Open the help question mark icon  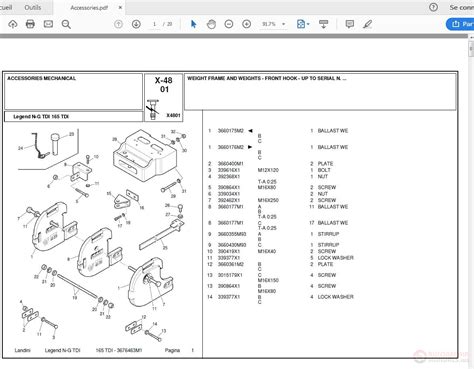433,7
